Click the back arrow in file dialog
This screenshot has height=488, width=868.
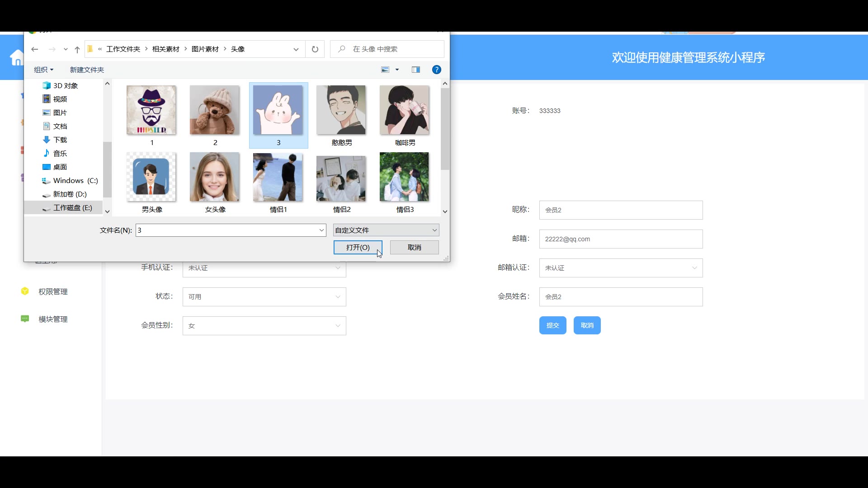click(x=35, y=49)
